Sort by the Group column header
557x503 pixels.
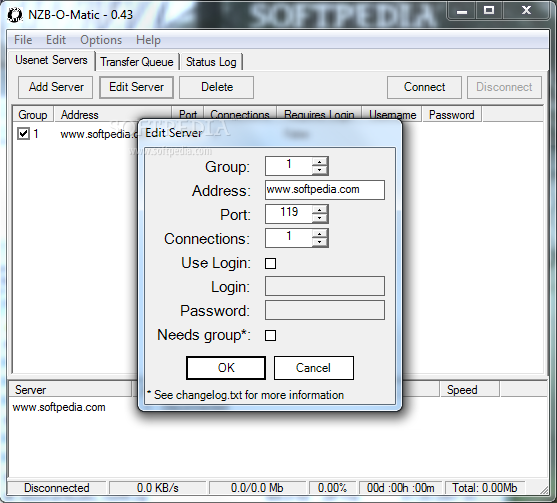click(x=33, y=114)
